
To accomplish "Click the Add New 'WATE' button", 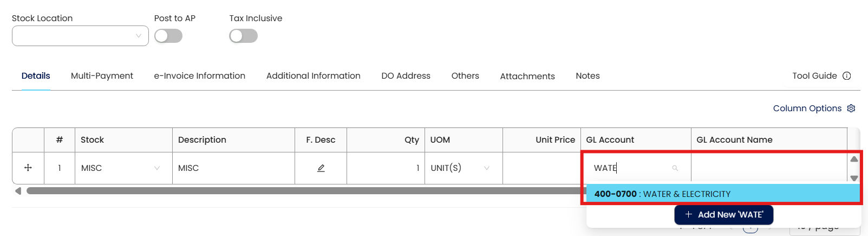I will pyautogui.click(x=723, y=215).
